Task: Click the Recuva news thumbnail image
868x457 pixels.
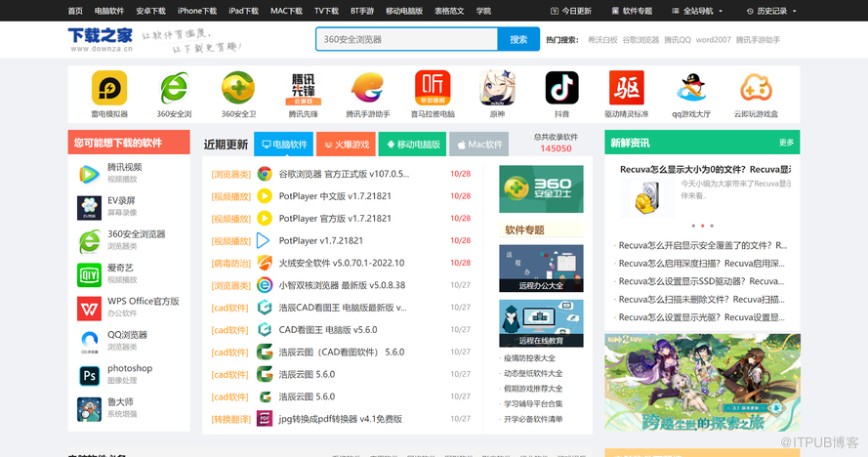Action: coord(647,198)
